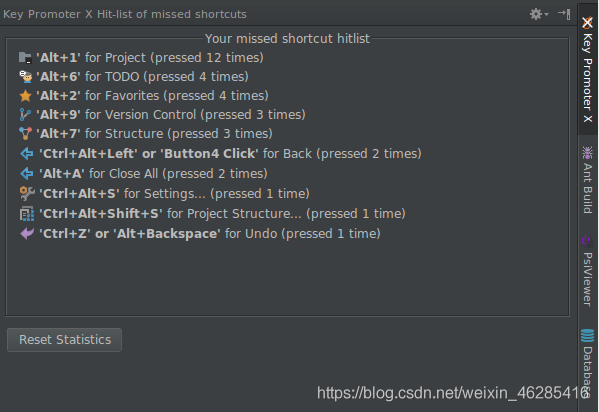Open the Ant Build side tab

[x=588, y=180]
